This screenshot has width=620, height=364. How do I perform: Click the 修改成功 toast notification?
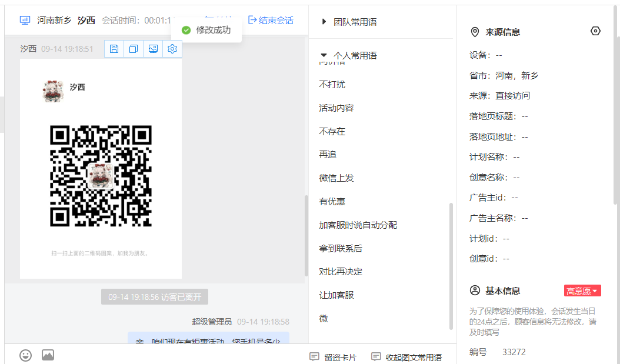pyautogui.click(x=206, y=30)
